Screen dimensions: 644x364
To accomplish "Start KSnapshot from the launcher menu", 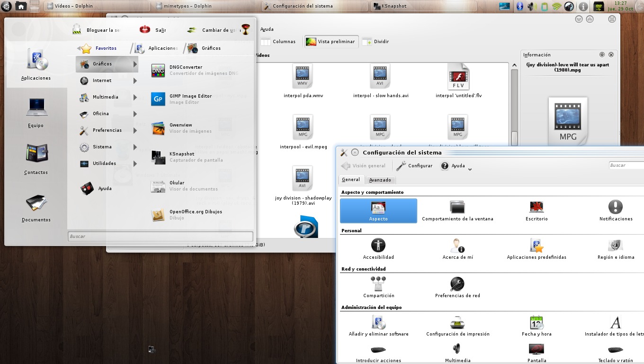I will click(x=194, y=157).
